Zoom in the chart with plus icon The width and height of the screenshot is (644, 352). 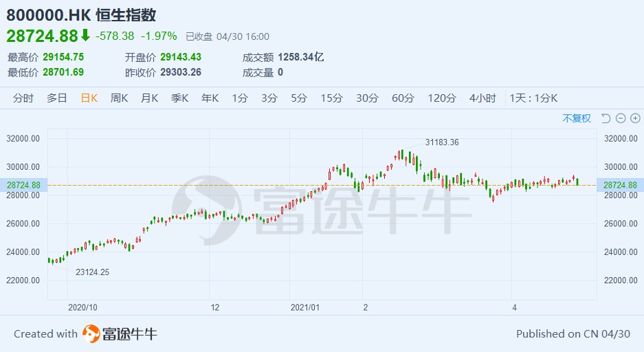click(x=635, y=118)
